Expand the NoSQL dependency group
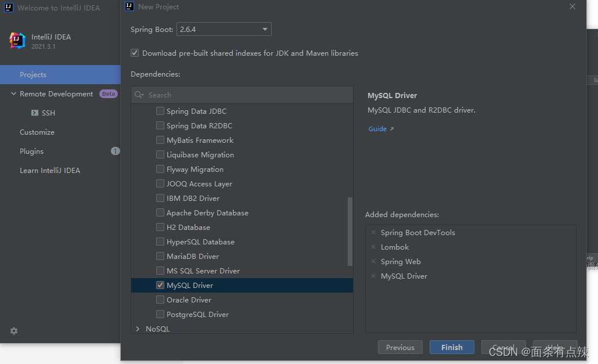 pyautogui.click(x=138, y=329)
